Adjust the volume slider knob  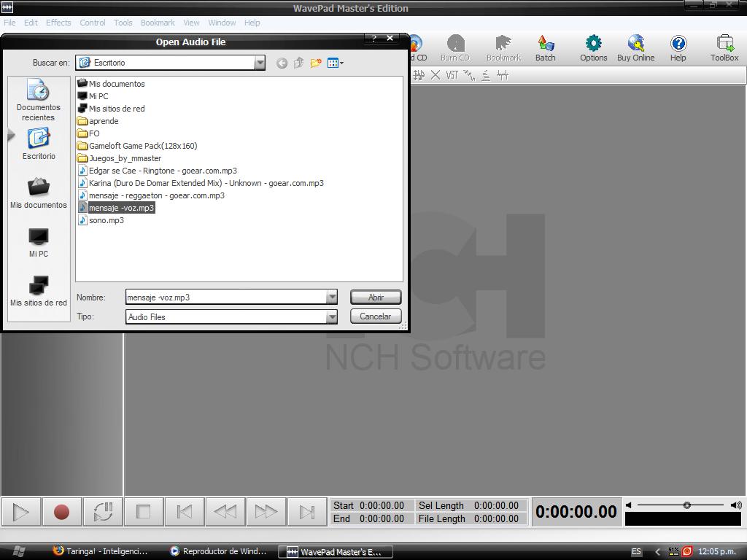686,505
